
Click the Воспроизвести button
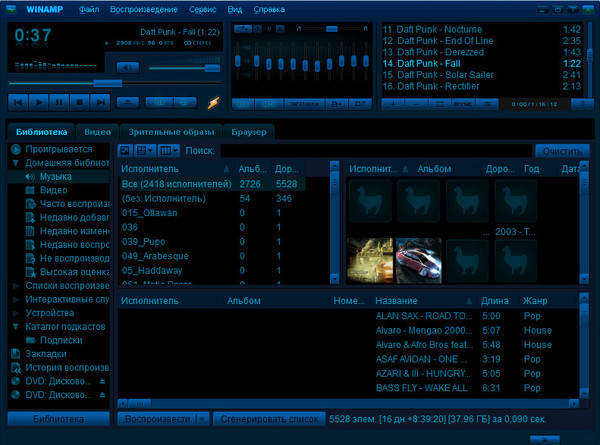(x=157, y=419)
